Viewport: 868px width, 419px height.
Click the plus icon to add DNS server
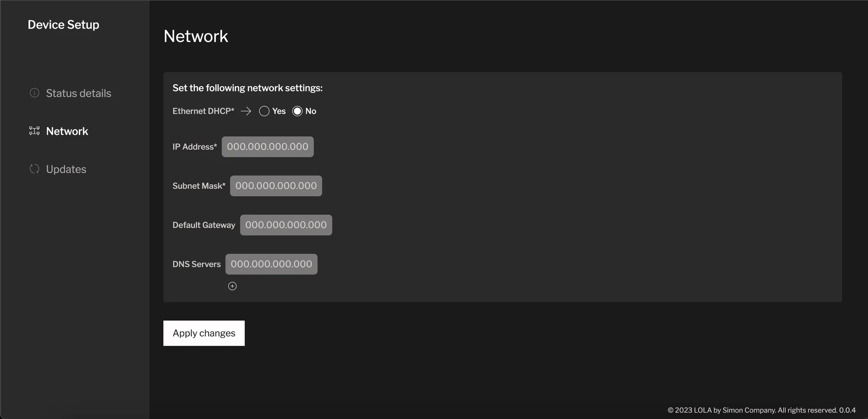point(232,286)
